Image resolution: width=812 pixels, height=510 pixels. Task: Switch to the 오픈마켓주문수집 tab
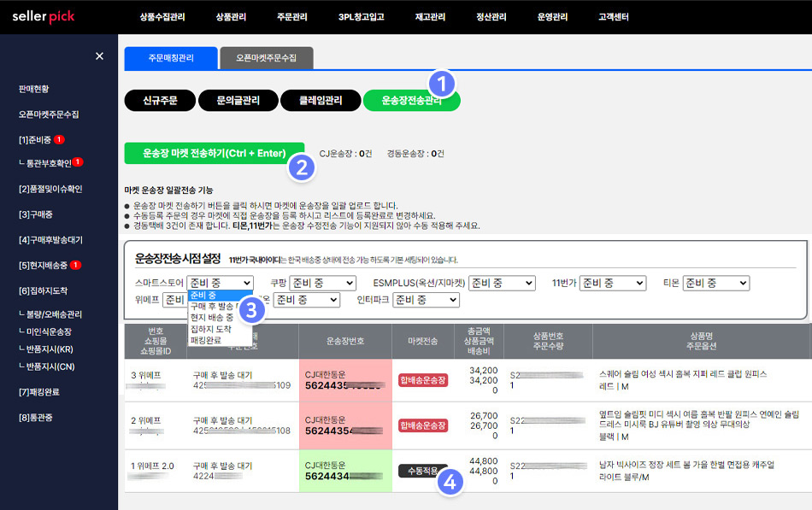pyautogui.click(x=266, y=58)
